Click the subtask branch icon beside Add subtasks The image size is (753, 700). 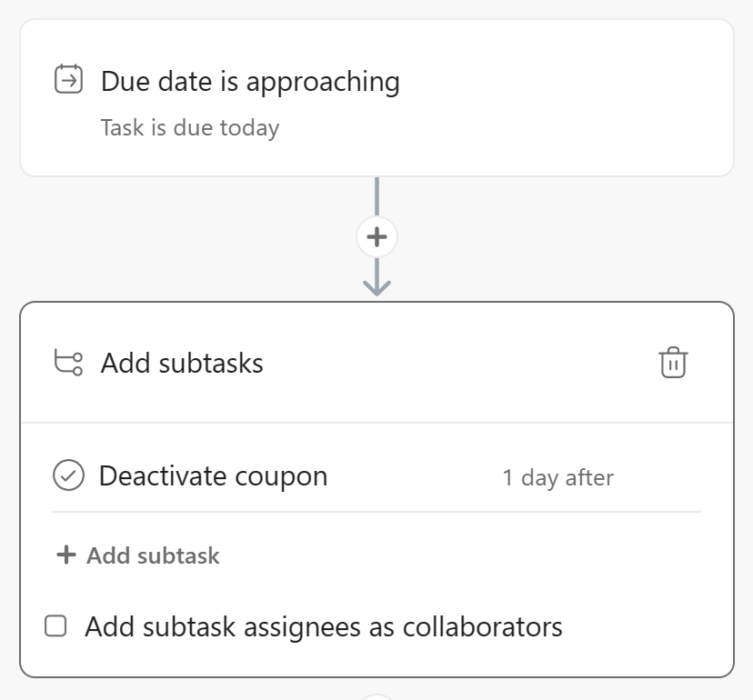click(x=68, y=363)
